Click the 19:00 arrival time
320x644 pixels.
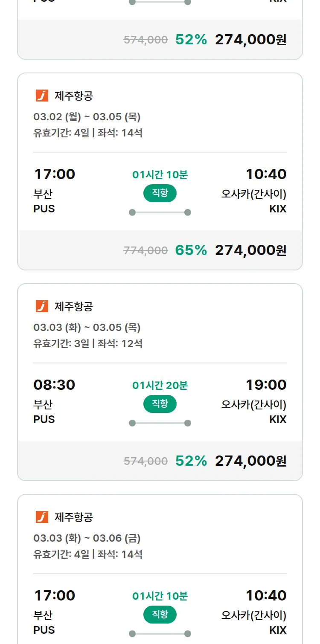(x=266, y=385)
